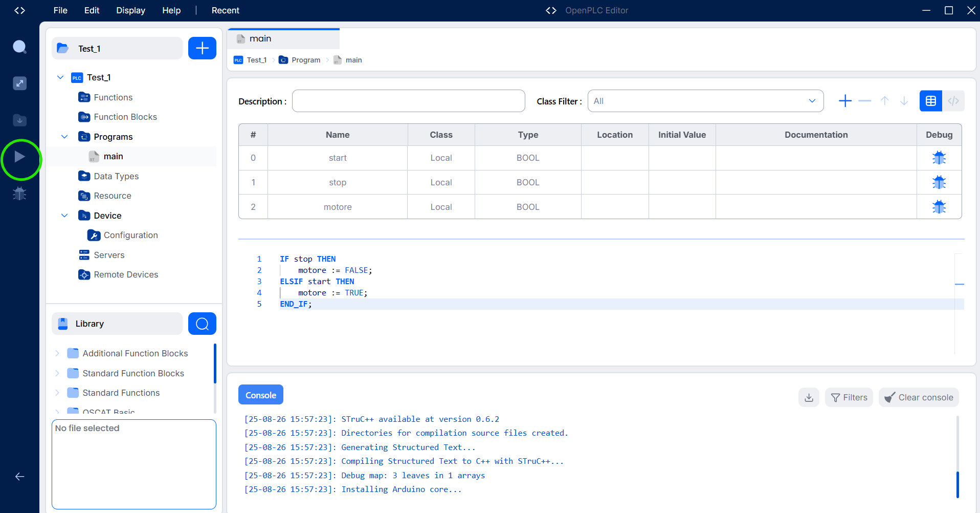Add a new variable with plus icon
The width and height of the screenshot is (980, 513).
point(845,101)
